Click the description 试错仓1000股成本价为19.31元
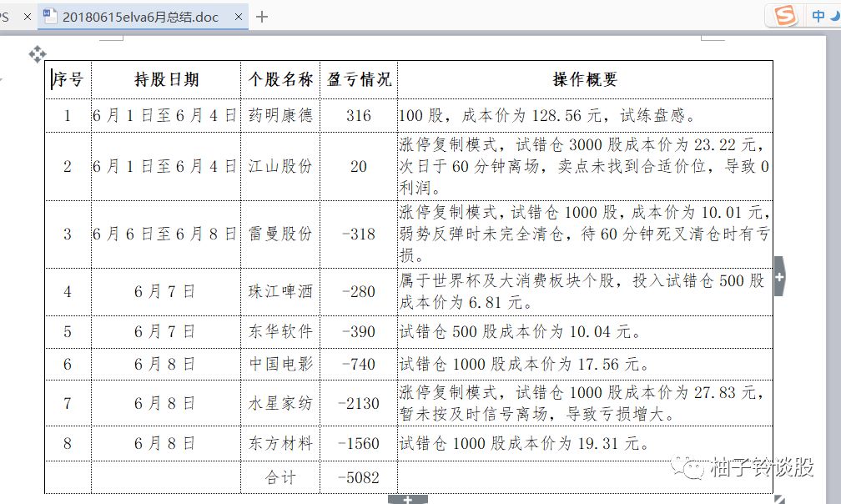 585,443
